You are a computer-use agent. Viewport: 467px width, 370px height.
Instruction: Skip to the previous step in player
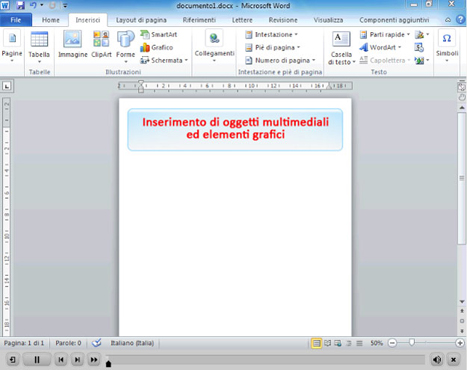pyautogui.click(x=61, y=359)
